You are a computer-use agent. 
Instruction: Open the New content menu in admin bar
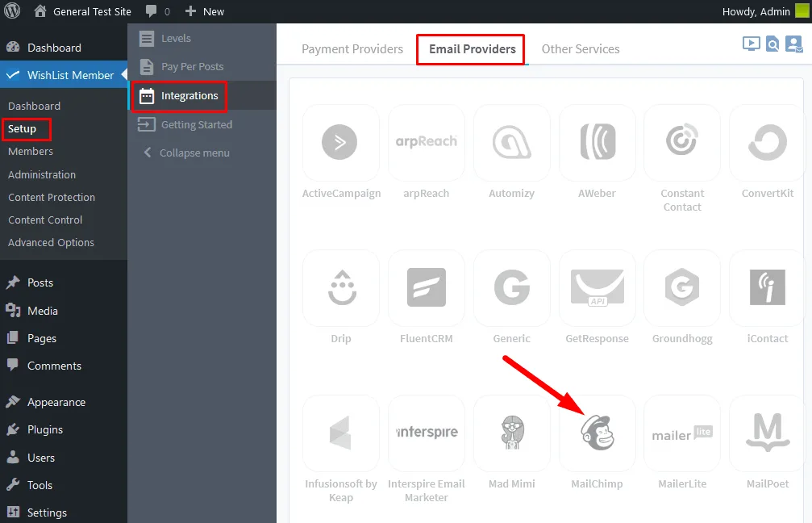click(x=205, y=11)
